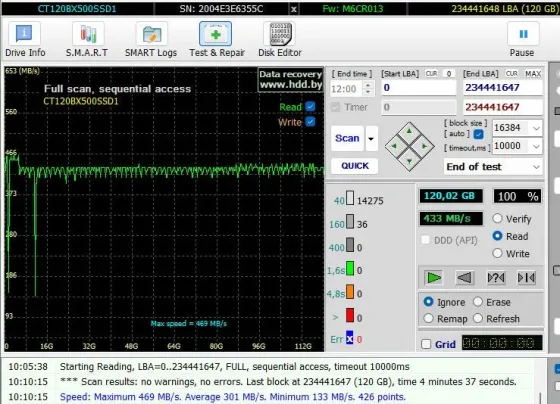Click the reverse-direction scan arrow button
The image size is (560, 404).
coord(465,278)
